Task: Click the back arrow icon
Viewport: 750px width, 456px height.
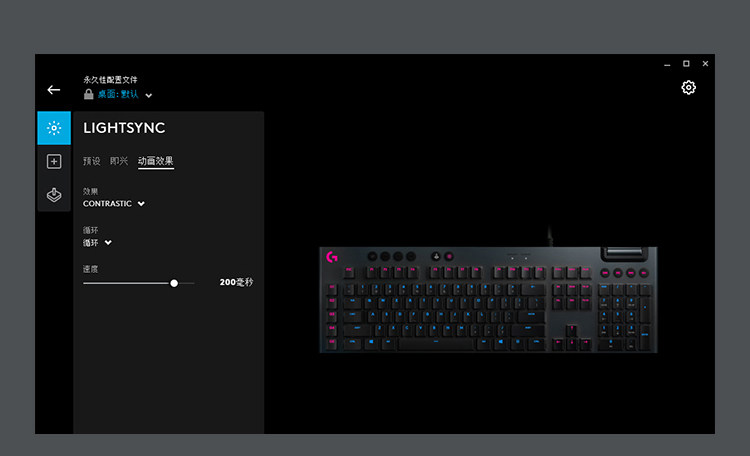Action: [x=54, y=90]
